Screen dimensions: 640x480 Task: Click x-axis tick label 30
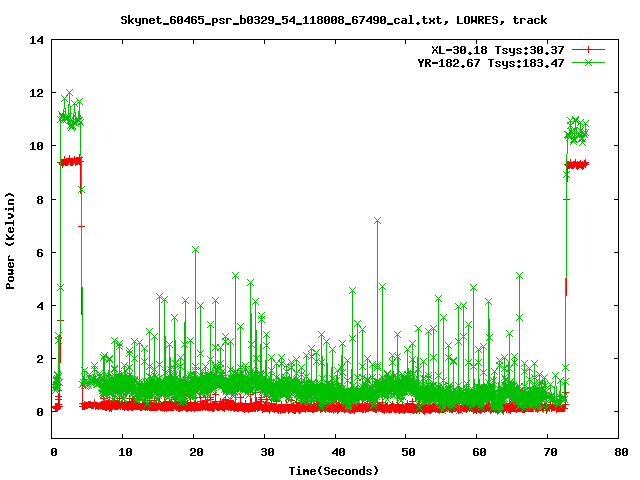(x=267, y=452)
